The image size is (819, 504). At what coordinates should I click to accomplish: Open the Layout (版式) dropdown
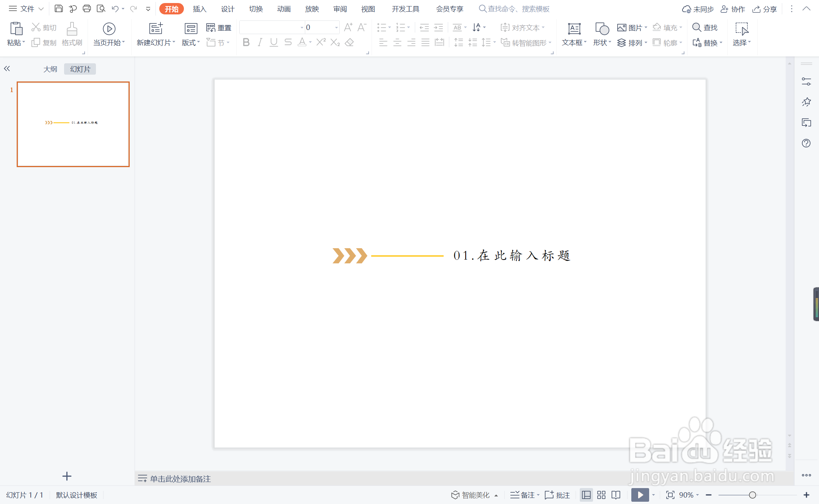pyautogui.click(x=191, y=34)
